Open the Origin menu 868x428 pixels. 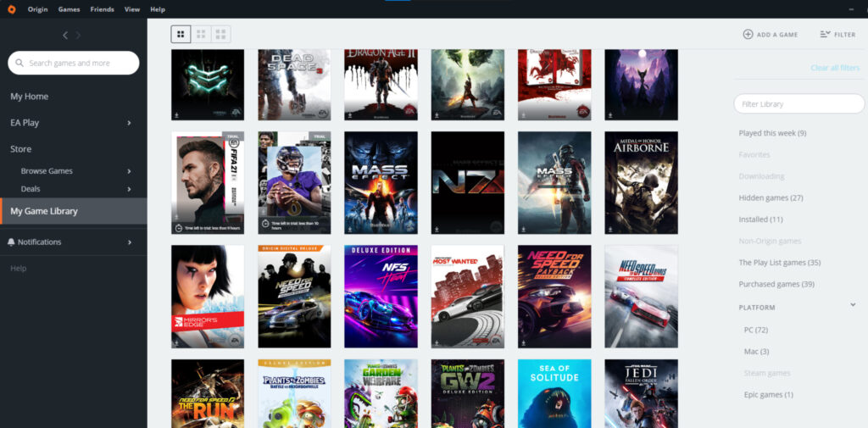click(x=37, y=9)
